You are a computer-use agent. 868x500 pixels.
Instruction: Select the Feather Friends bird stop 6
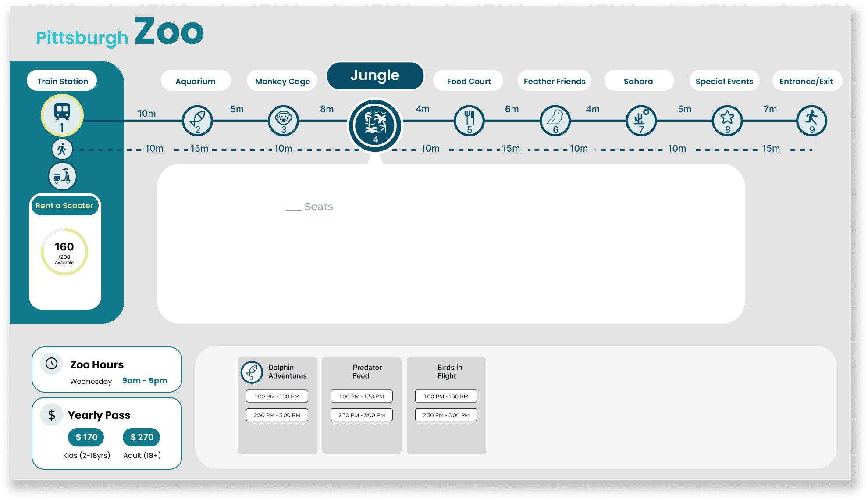tap(555, 121)
